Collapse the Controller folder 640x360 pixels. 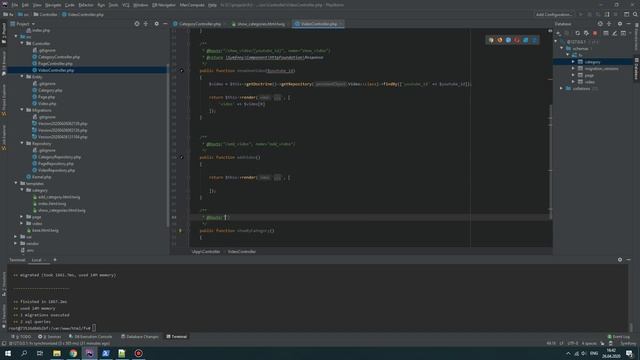[x=22, y=43]
